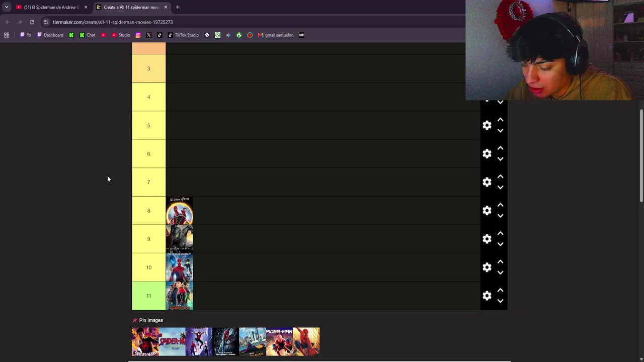Image resolution: width=644 pixels, height=362 pixels.
Task: Click the tier 8 label
Action: click(148, 211)
